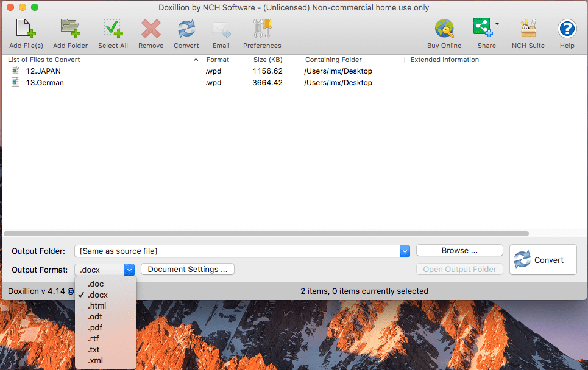
Task: Click the Convert toolbar icon
Action: (x=186, y=29)
